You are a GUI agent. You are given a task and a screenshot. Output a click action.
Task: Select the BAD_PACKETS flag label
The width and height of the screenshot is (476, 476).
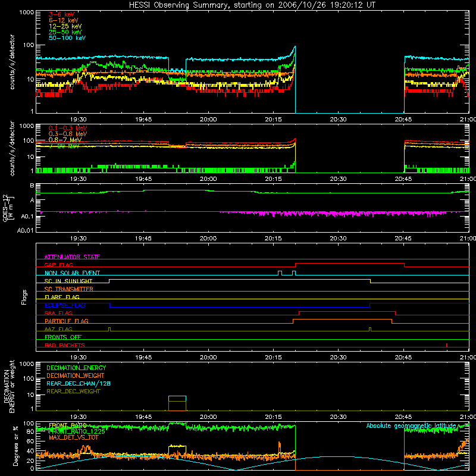[x=65, y=345]
